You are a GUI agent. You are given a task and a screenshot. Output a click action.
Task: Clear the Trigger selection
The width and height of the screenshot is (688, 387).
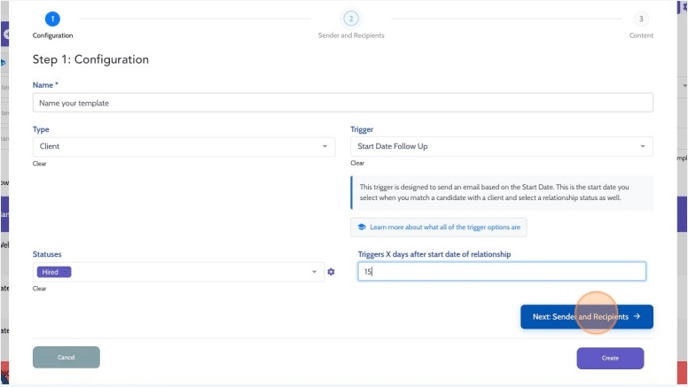357,163
